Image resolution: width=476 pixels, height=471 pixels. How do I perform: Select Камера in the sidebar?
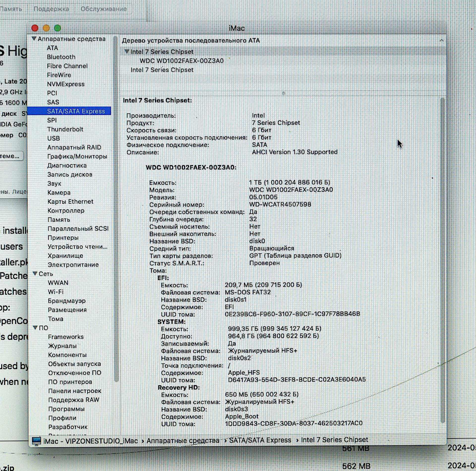(x=59, y=193)
